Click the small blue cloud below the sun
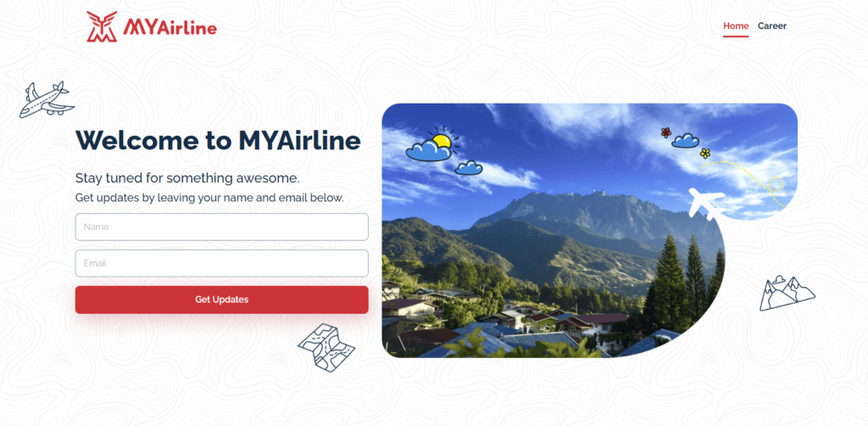 [x=469, y=167]
